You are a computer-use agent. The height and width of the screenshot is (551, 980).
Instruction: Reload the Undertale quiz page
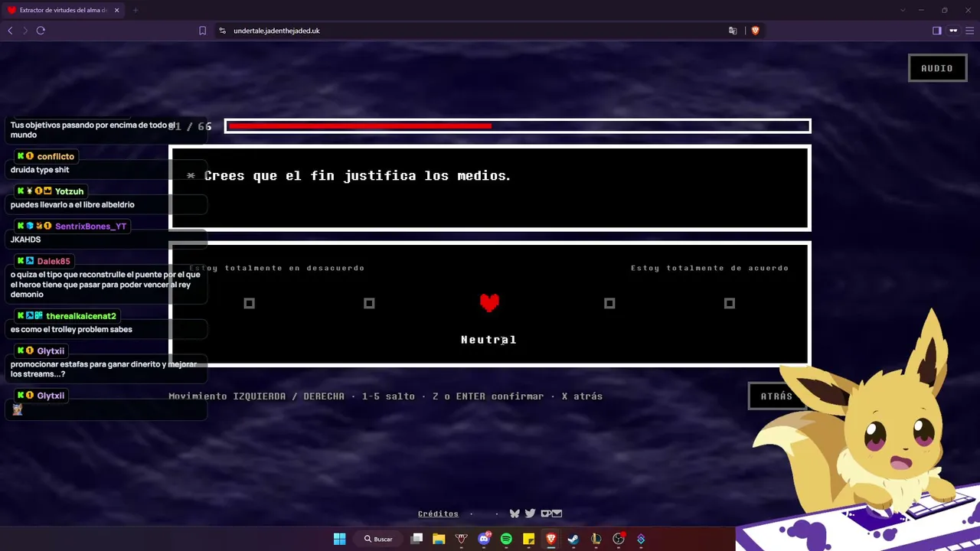(x=41, y=31)
